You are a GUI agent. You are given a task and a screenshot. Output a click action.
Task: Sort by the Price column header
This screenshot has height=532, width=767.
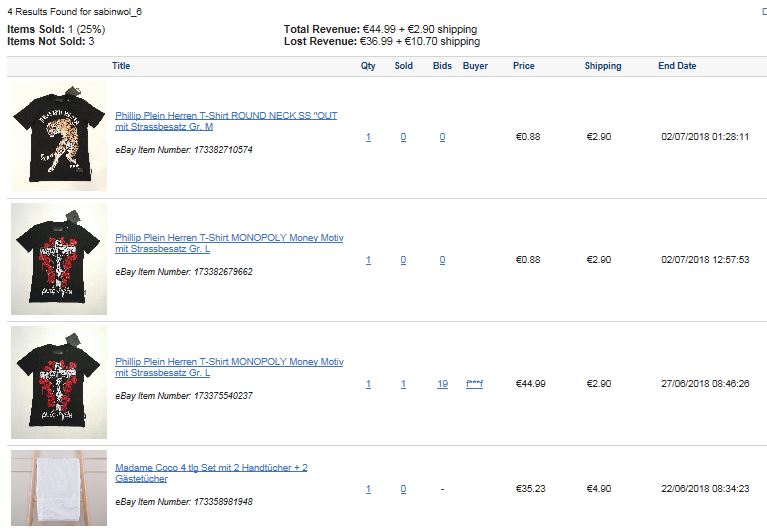(523, 66)
